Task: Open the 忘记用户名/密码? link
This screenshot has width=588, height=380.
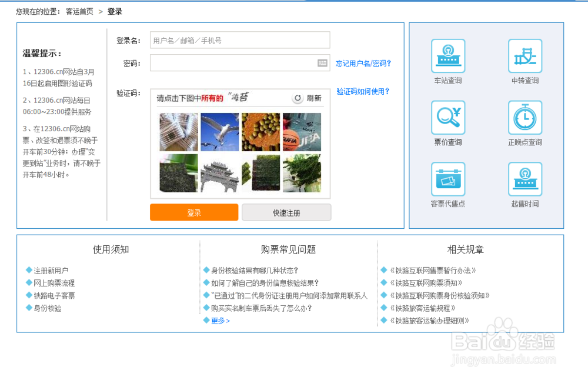Action: click(363, 64)
